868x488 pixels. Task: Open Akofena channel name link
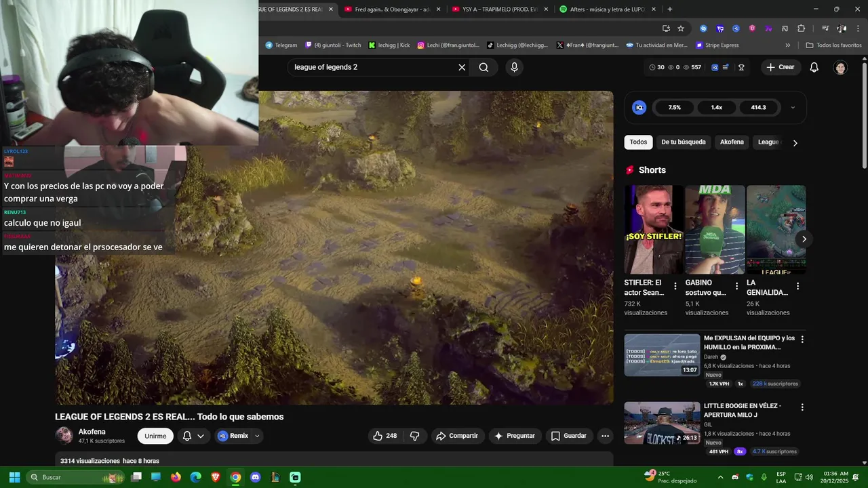[x=92, y=432]
